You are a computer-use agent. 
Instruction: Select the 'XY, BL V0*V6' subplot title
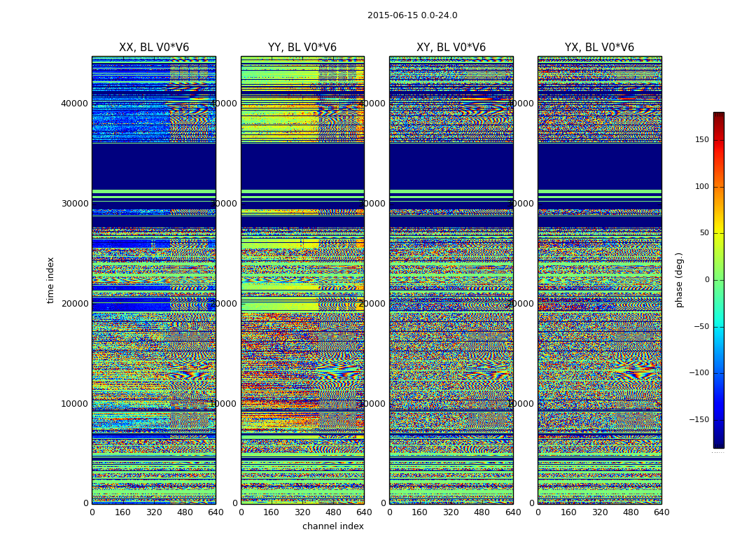pyautogui.click(x=451, y=48)
